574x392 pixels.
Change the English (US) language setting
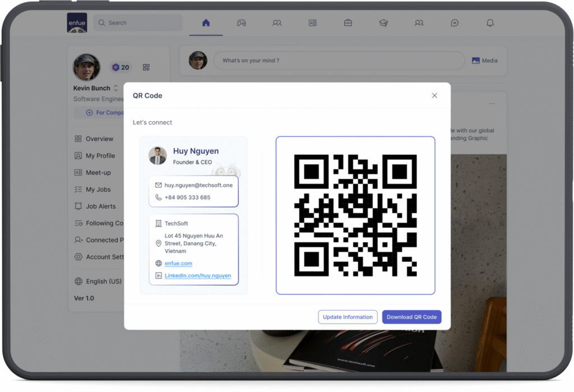coord(98,282)
